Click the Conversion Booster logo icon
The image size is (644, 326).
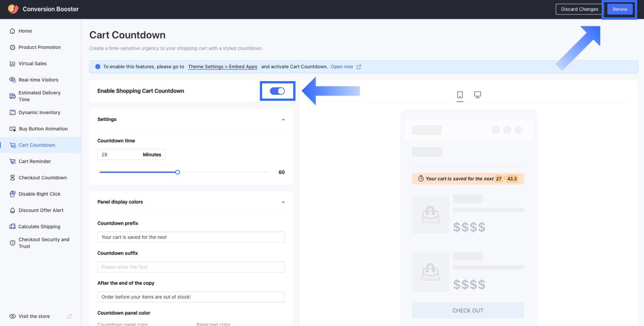click(x=13, y=9)
